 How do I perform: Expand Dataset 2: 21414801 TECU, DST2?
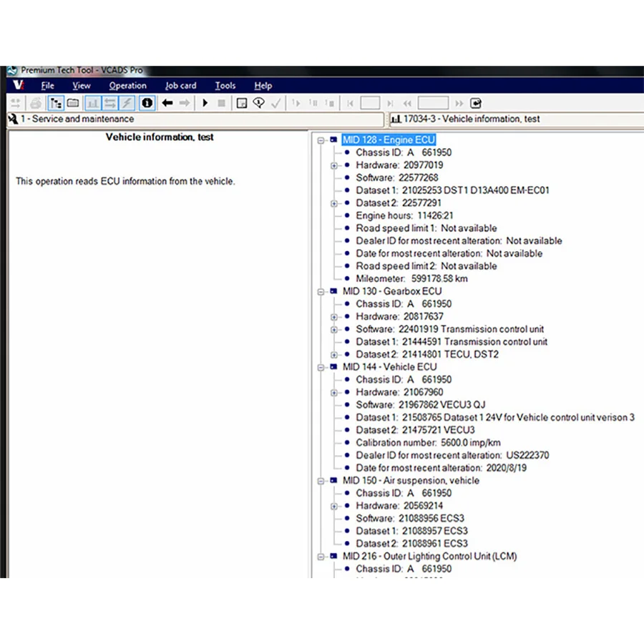point(334,355)
